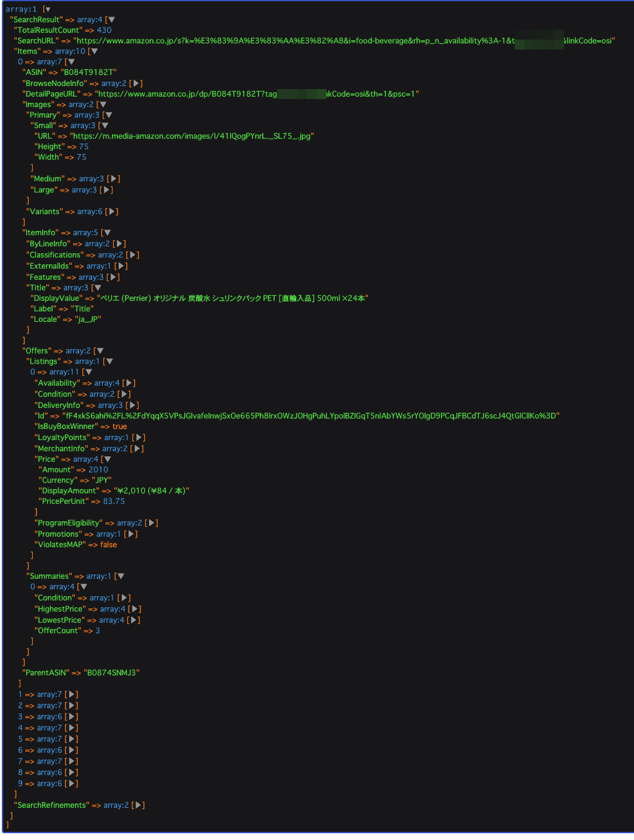
Task: Expand item 1 in the Items list
Action: 72,695
